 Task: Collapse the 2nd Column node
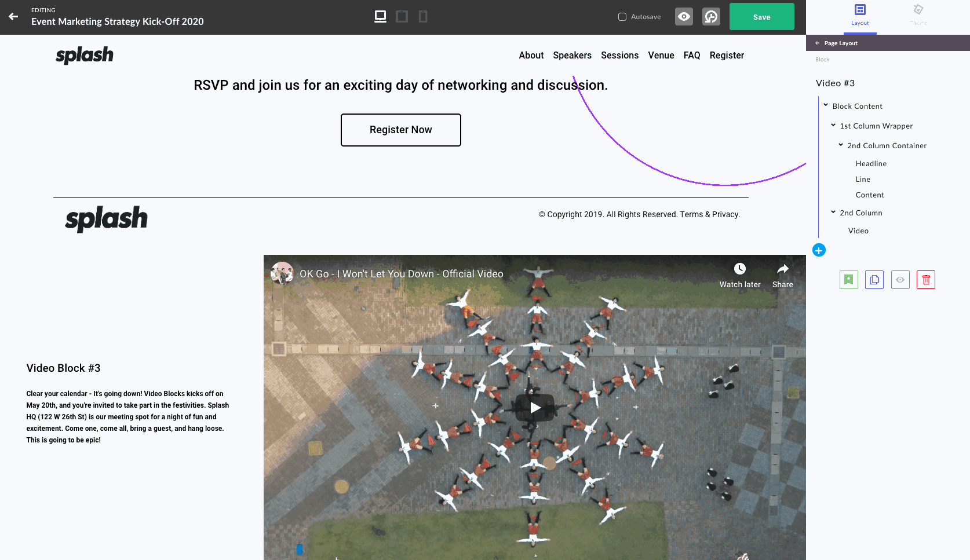pos(833,212)
